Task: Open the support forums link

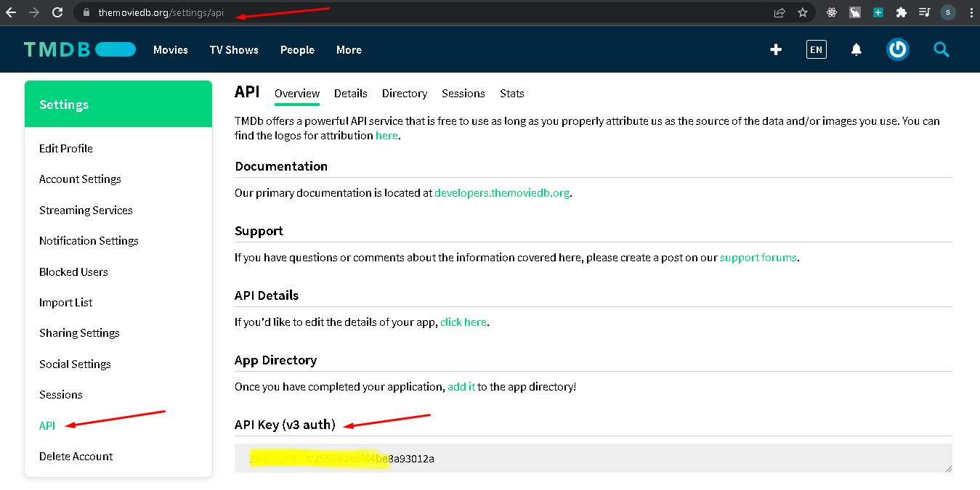Action: coord(758,258)
